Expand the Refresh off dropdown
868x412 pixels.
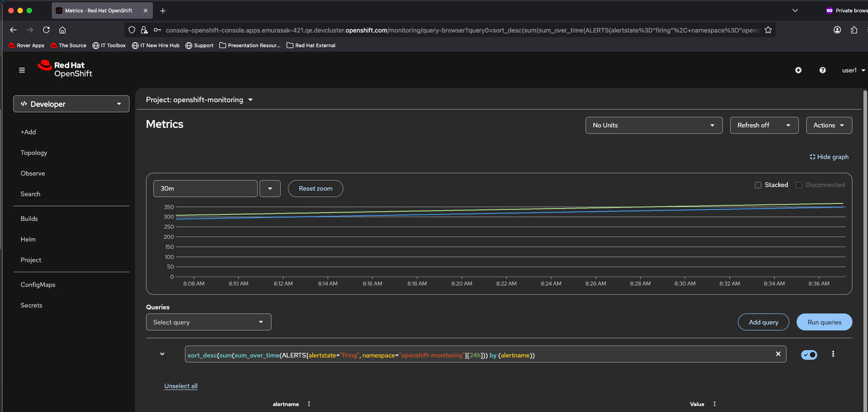(x=764, y=125)
